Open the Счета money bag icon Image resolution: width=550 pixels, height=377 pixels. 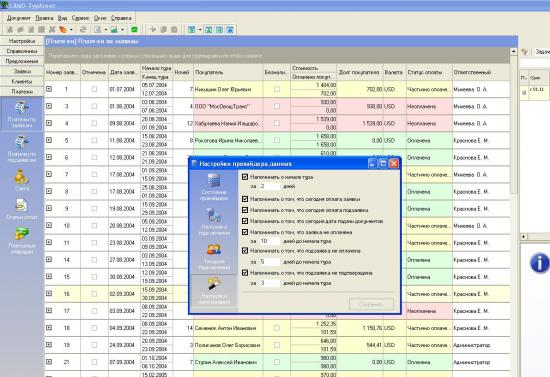pyautogui.click(x=21, y=176)
